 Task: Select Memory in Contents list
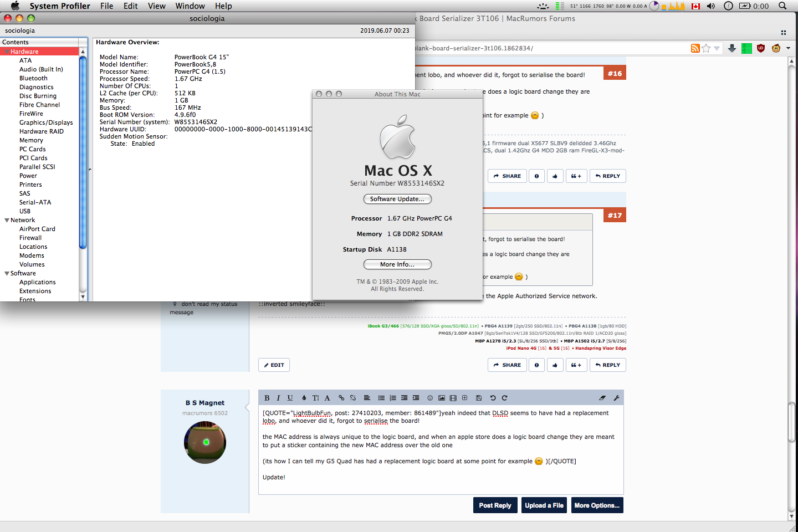[x=31, y=140]
